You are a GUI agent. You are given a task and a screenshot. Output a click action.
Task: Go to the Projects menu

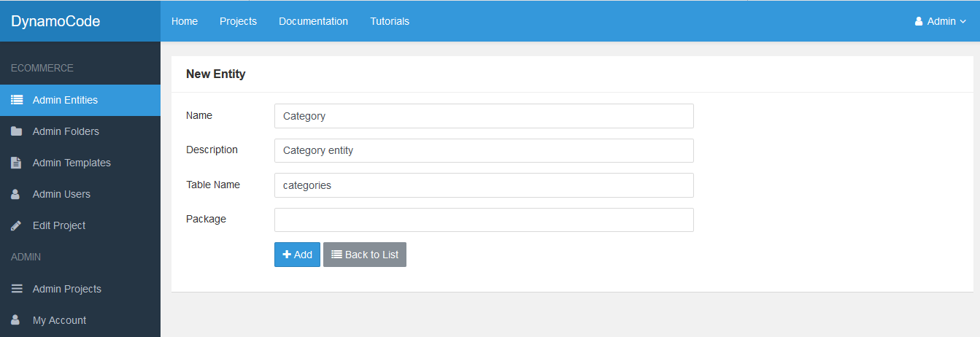238,21
